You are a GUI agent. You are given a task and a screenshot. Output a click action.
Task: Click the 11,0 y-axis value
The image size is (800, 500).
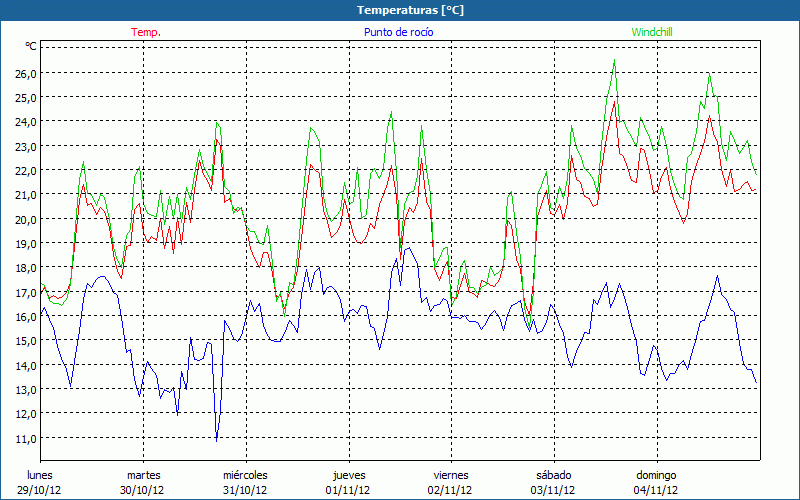click(25, 438)
